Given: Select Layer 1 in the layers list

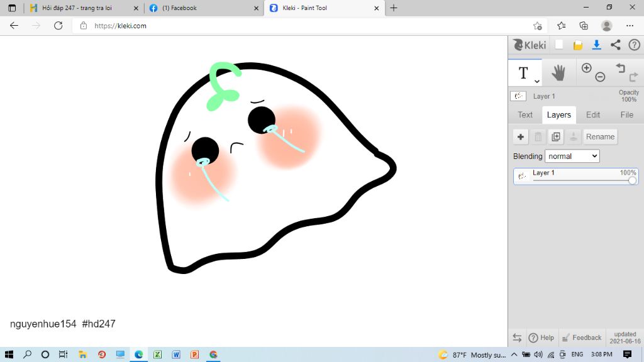Looking at the screenshot, I should (x=576, y=177).
